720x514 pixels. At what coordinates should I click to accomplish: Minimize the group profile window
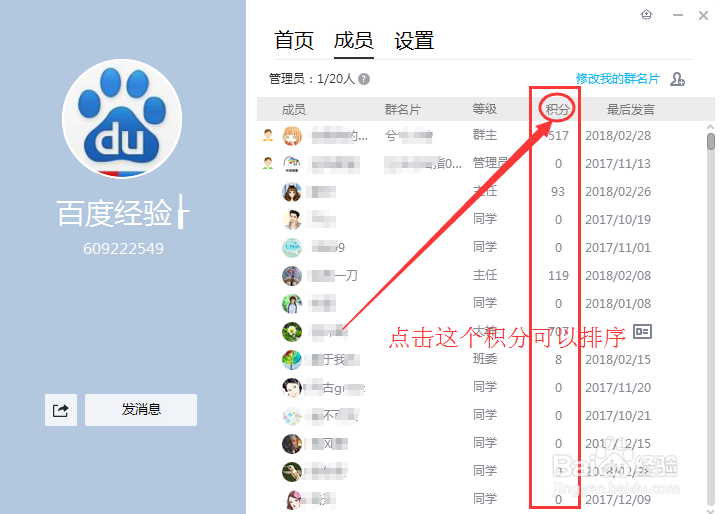pos(678,15)
